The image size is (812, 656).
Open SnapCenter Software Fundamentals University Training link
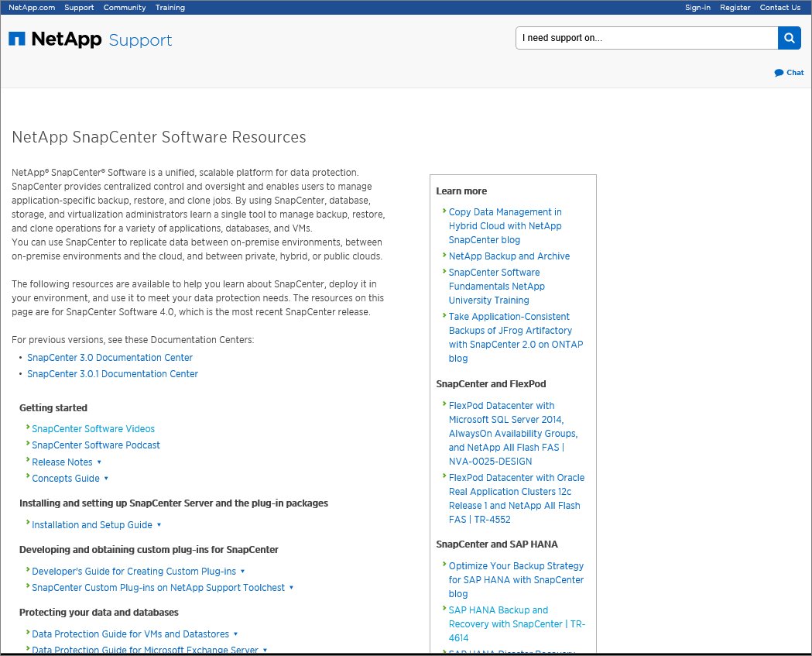(x=497, y=286)
